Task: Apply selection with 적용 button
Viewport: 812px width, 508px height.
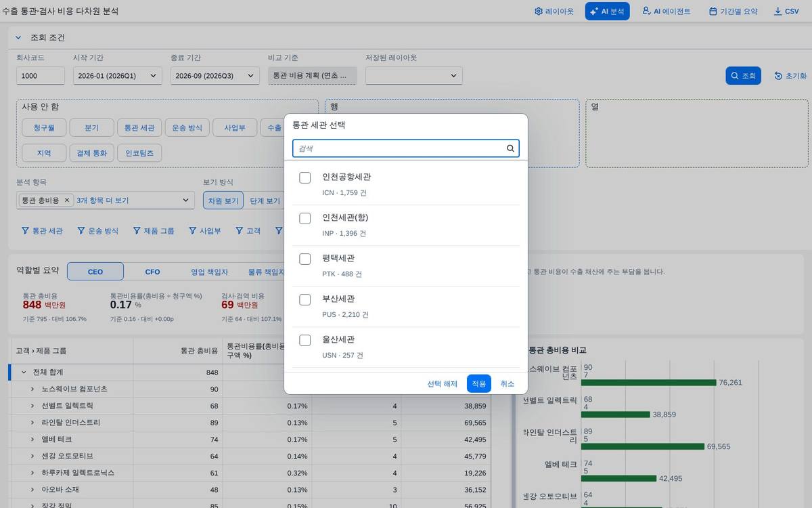Action: [479, 383]
